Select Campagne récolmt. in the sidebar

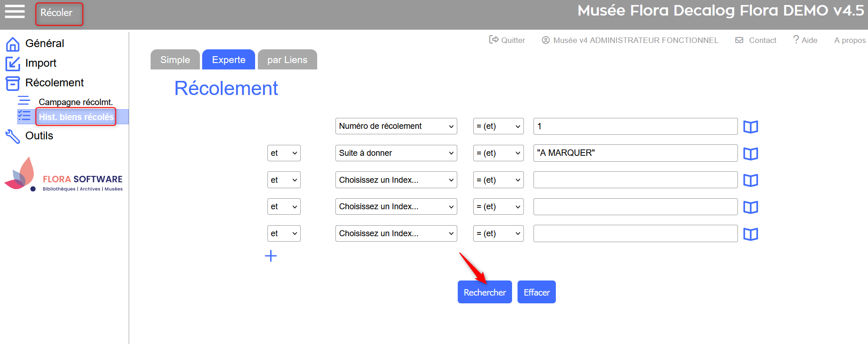coord(75,102)
